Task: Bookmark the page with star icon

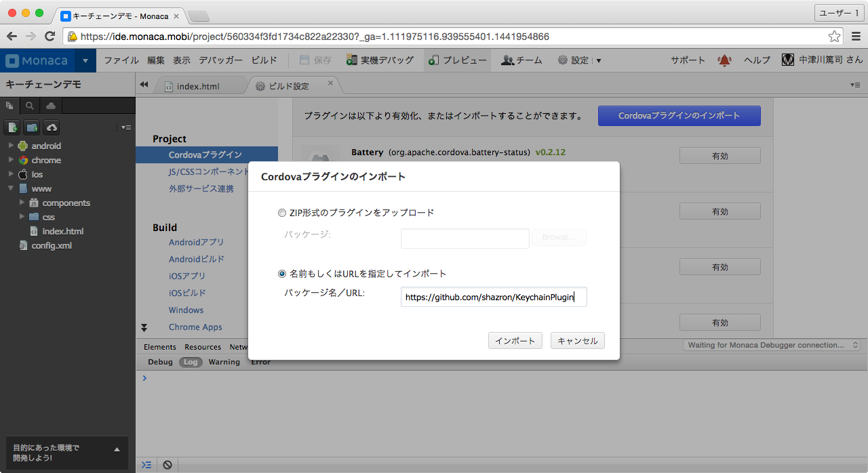Action: (x=834, y=37)
